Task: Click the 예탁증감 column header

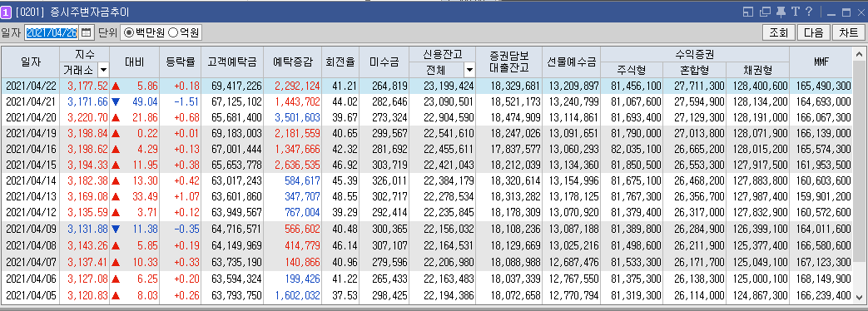Action: tap(294, 62)
